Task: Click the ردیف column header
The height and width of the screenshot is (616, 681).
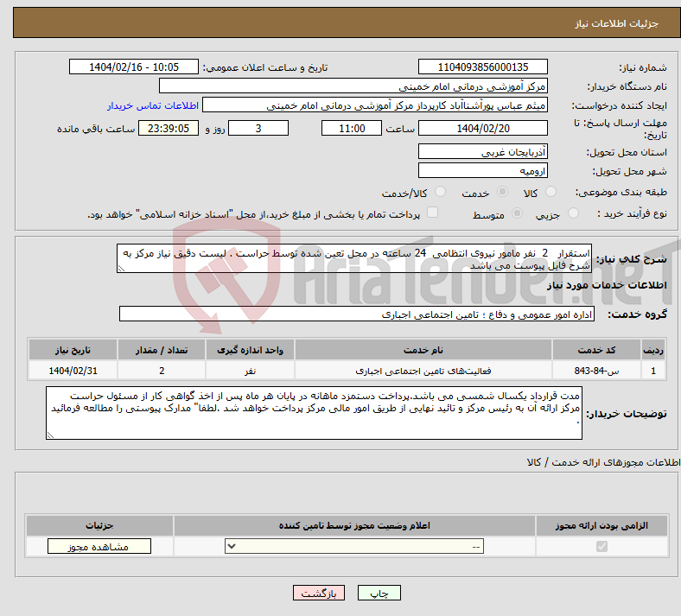Action: (x=653, y=350)
